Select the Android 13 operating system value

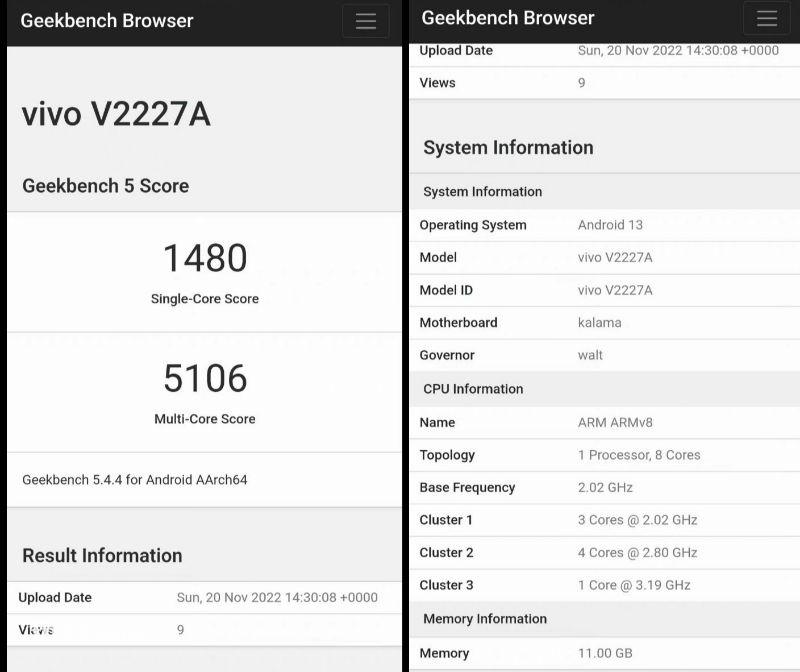click(610, 225)
